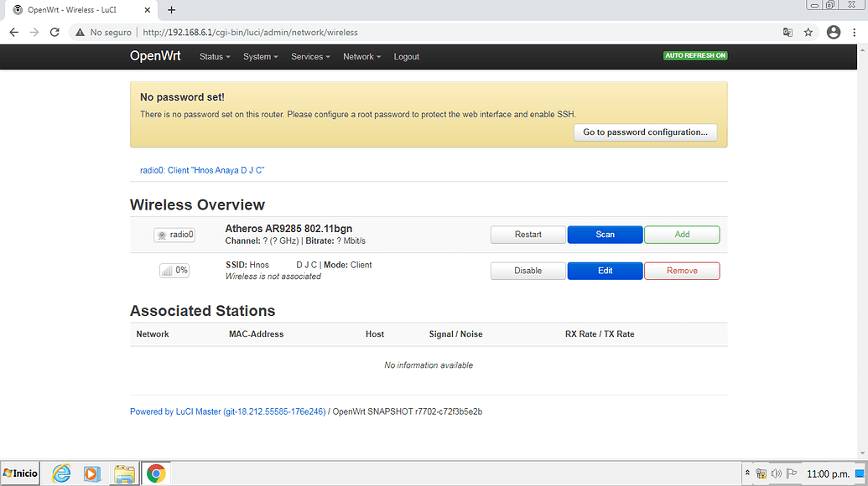Open the System menu in OpenWrt navbar

tap(261, 56)
